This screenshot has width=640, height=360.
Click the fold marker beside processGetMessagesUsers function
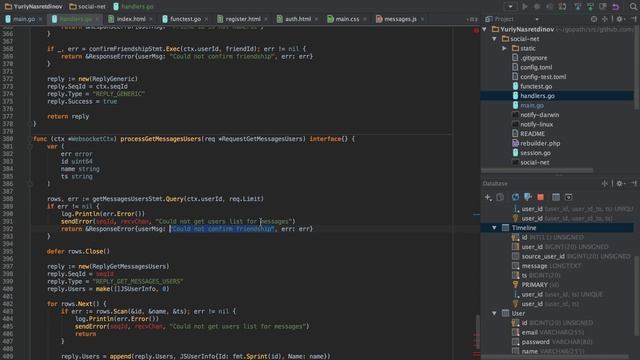coord(29,139)
